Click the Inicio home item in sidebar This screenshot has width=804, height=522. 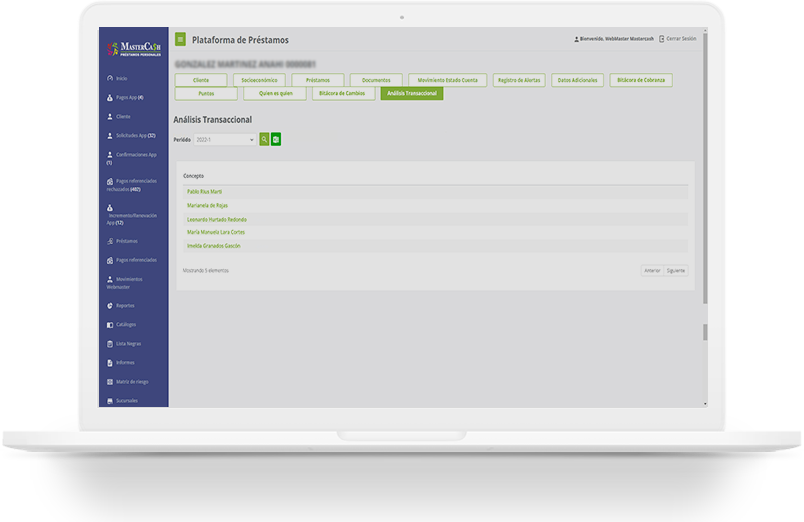(x=121, y=78)
